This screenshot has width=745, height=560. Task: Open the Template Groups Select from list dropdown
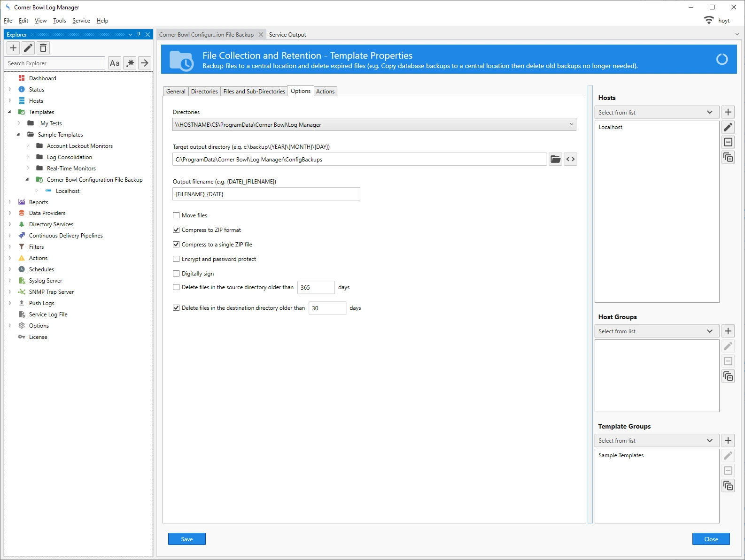[657, 440]
